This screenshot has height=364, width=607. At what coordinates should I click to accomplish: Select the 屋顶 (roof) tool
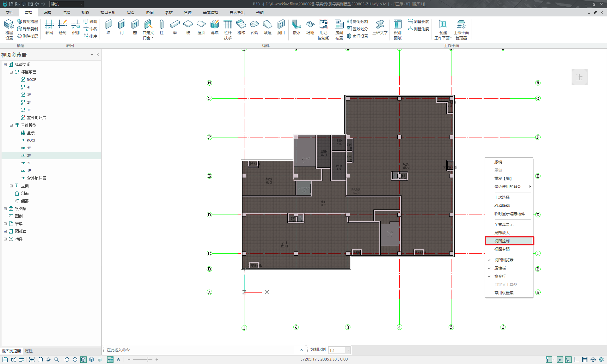[201, 27]
